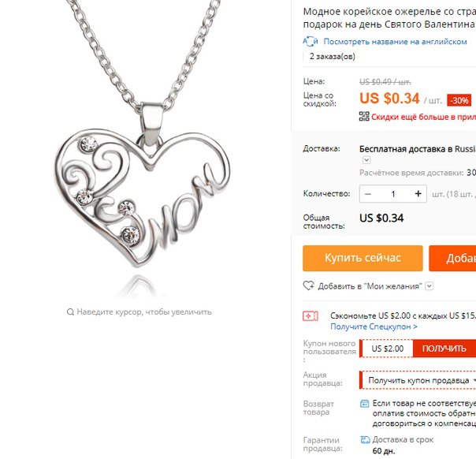
Task: Open the wishlist dropdown arrow
Action: pyautogui.click(x=429, y=285)
